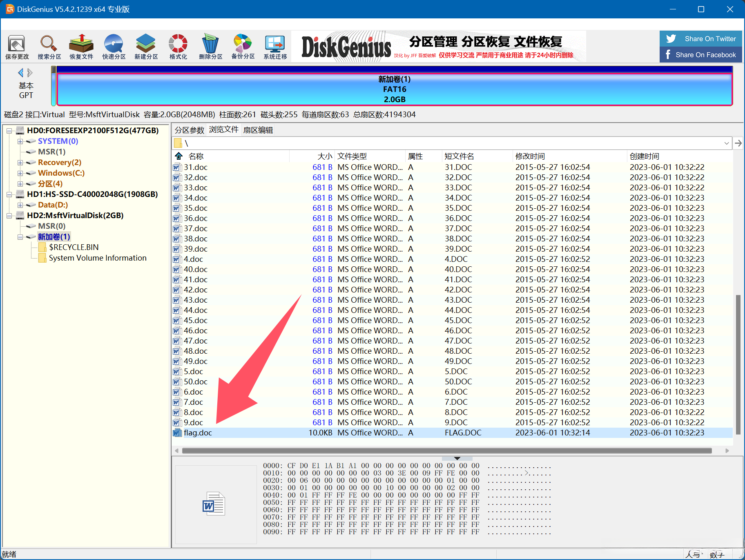Image resolution: width=745 pixels, height=560 pixels.
Task: Click the horizontal scrollbar of file list
Action: pyautogui.click(x=446, y=451)
